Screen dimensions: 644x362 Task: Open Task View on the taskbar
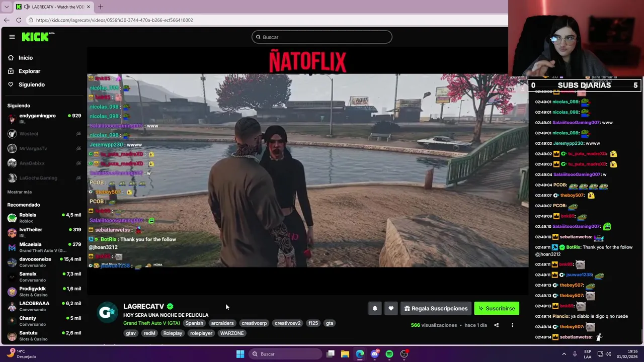pos(331,354)
